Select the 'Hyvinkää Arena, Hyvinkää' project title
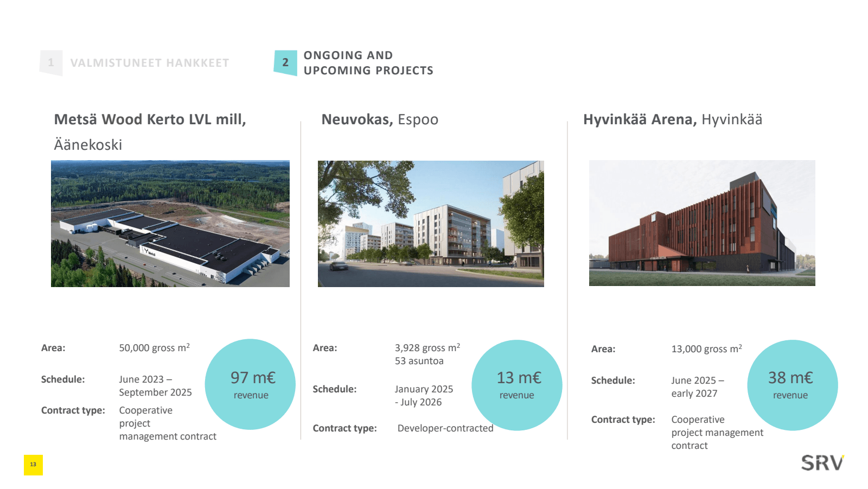Image resolution: width=868 pixels, height=489 pixels. [673, 119]
